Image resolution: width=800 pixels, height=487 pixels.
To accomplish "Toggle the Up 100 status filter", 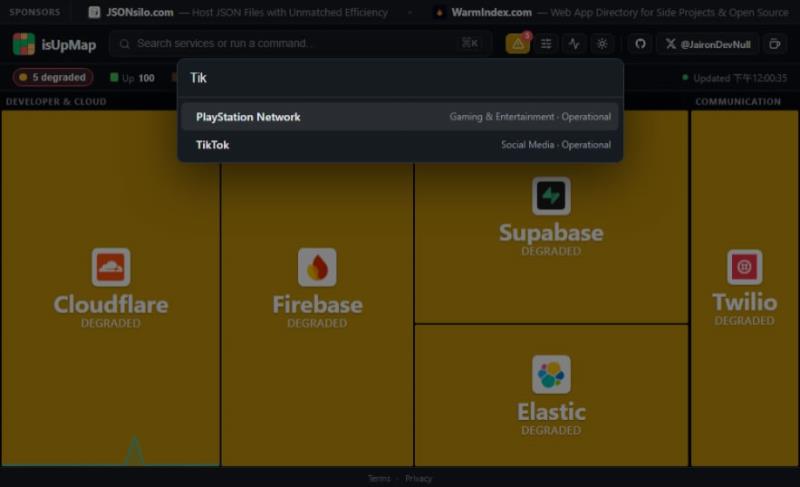I will (132, 78).
